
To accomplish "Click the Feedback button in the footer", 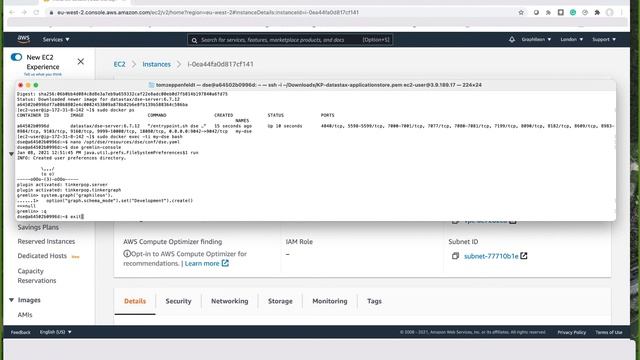I will 20,332.
